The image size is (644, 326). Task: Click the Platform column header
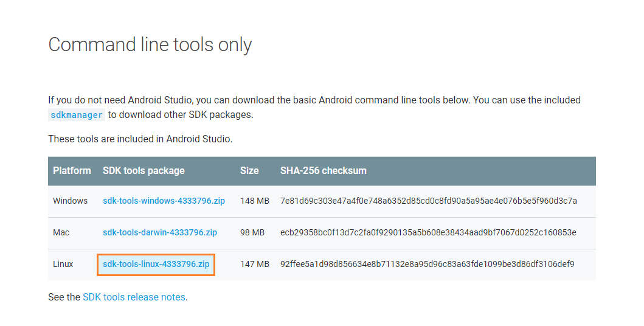tap(72, 171)
